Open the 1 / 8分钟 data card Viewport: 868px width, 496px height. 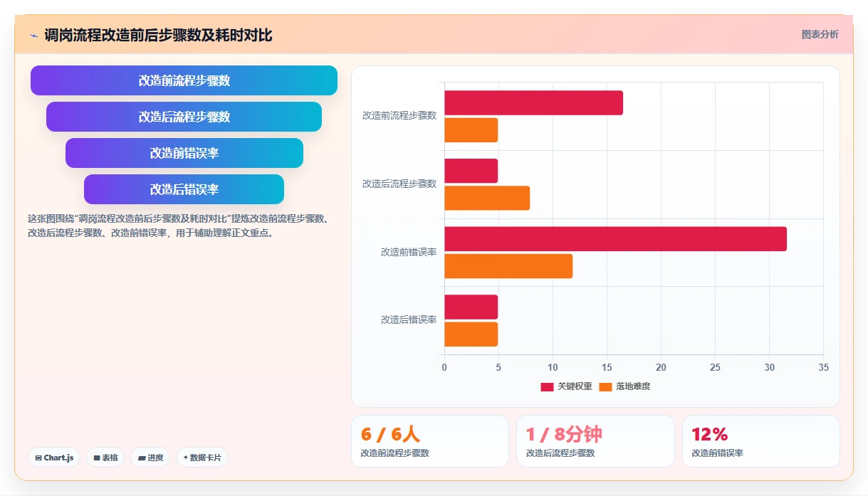pos(595,441)
